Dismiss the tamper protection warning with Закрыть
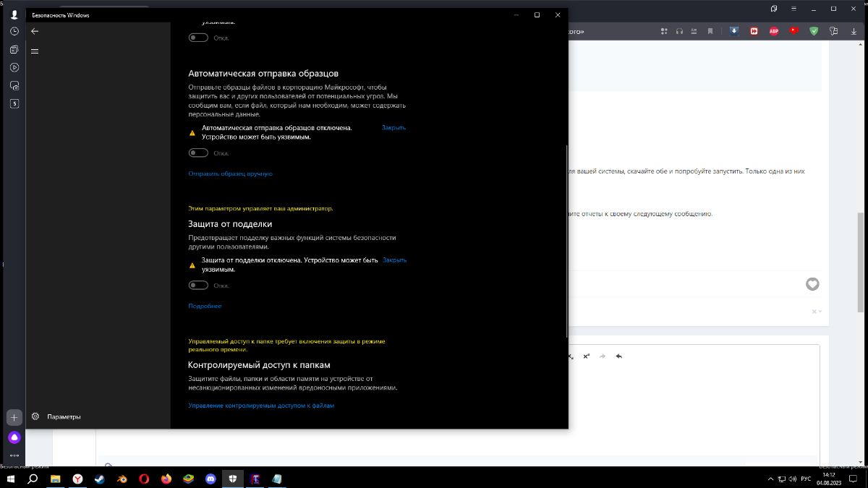This screenshot has height=488, width=868. [394, 260]
